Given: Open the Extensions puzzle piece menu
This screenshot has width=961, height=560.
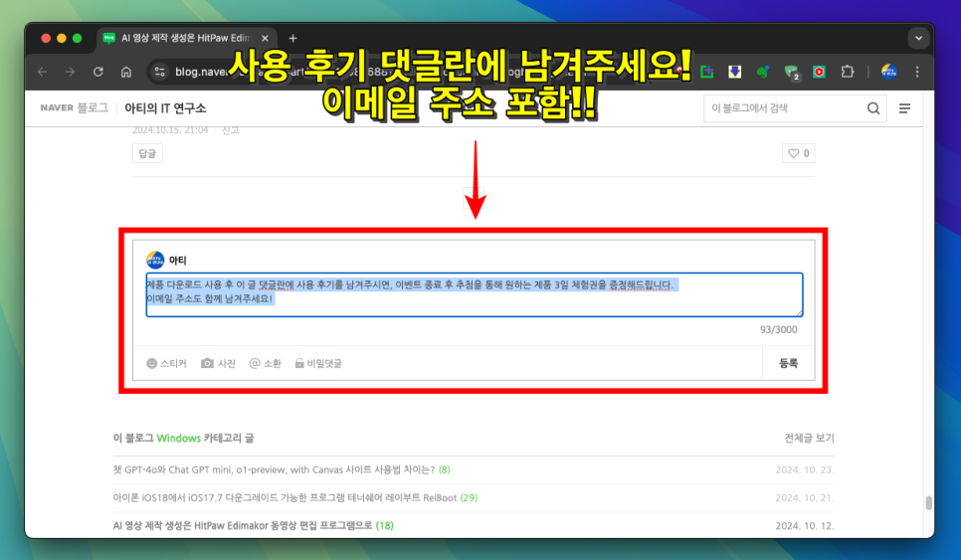Looking at the screenshot, I should click(x=847, y=72).
